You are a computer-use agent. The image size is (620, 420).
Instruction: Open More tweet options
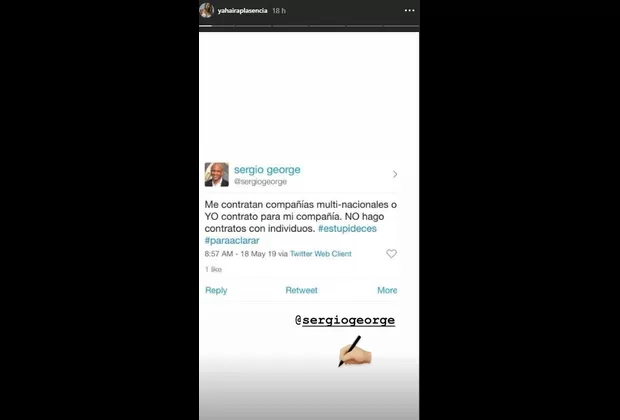(387, 290)
